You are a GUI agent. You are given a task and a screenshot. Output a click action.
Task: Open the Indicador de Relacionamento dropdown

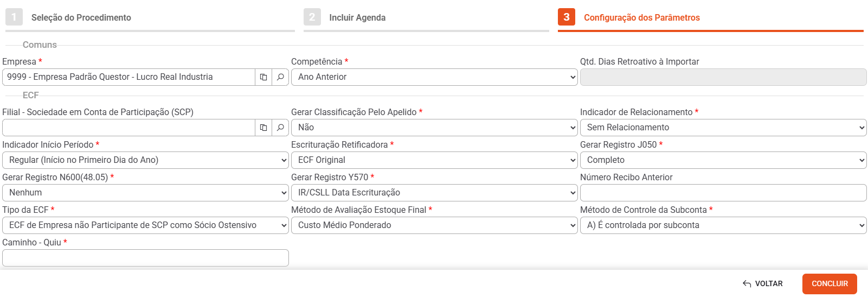point(723,128)
